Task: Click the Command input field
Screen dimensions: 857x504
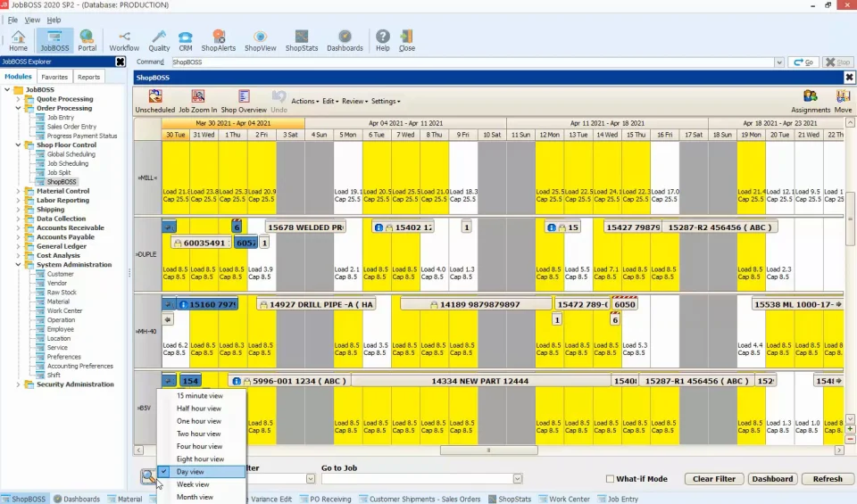Action: coord(472,62)
